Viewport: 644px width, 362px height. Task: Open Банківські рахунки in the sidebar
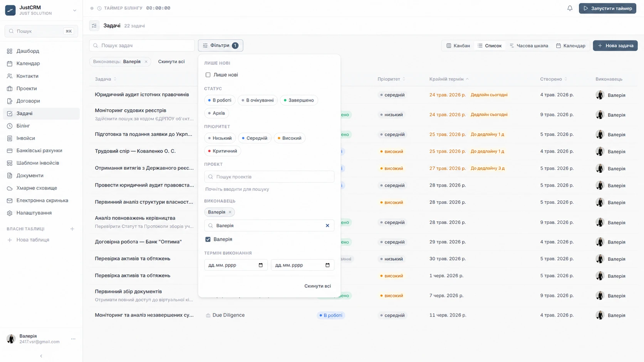click(41, 150)
